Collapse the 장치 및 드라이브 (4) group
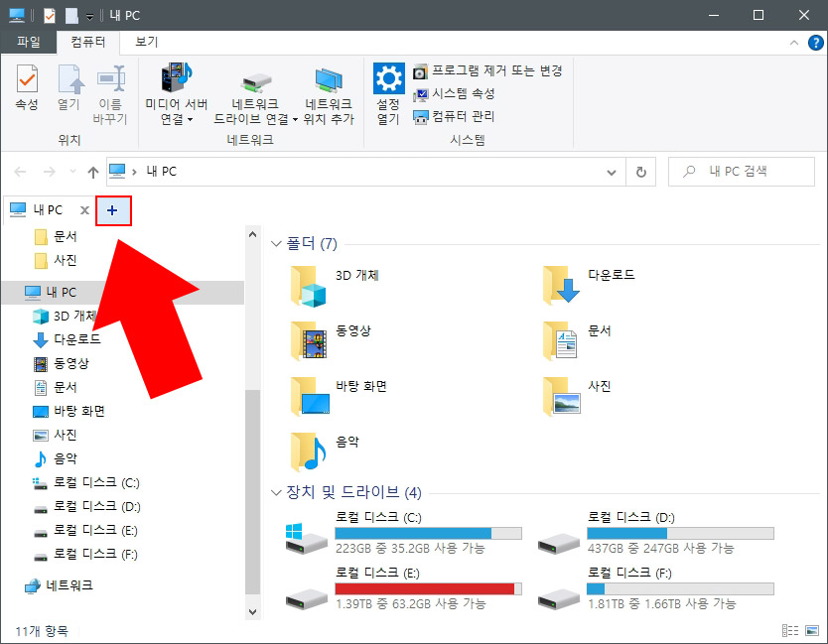This screenshot has width=828, height=644. pos(276,492)
